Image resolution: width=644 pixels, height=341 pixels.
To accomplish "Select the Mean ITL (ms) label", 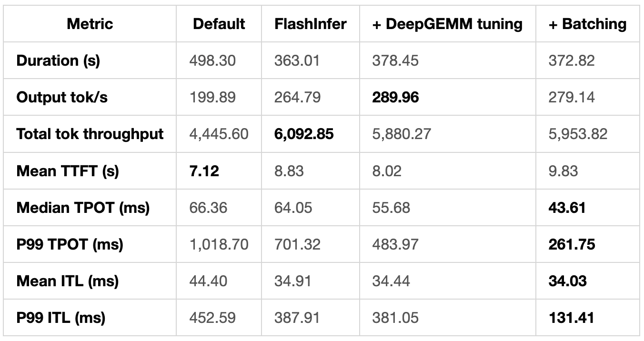I will 67,281.
